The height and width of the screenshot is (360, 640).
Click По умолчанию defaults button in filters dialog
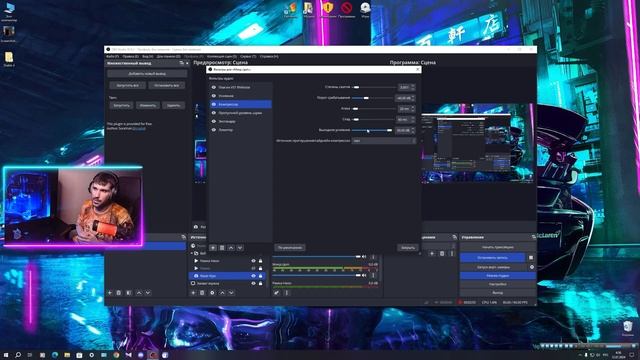click(290, 248)
